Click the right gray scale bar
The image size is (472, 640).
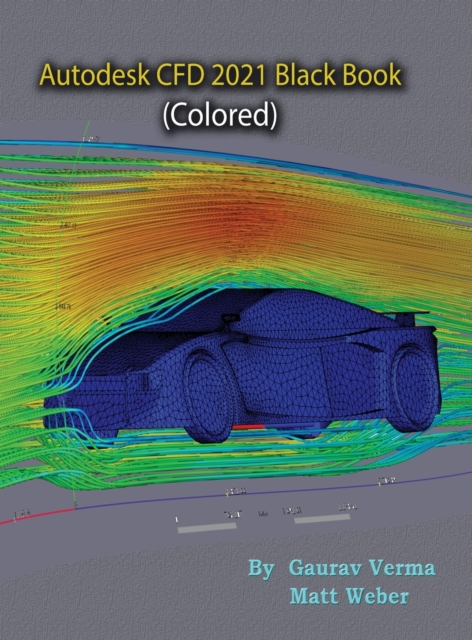pos(322,518)
